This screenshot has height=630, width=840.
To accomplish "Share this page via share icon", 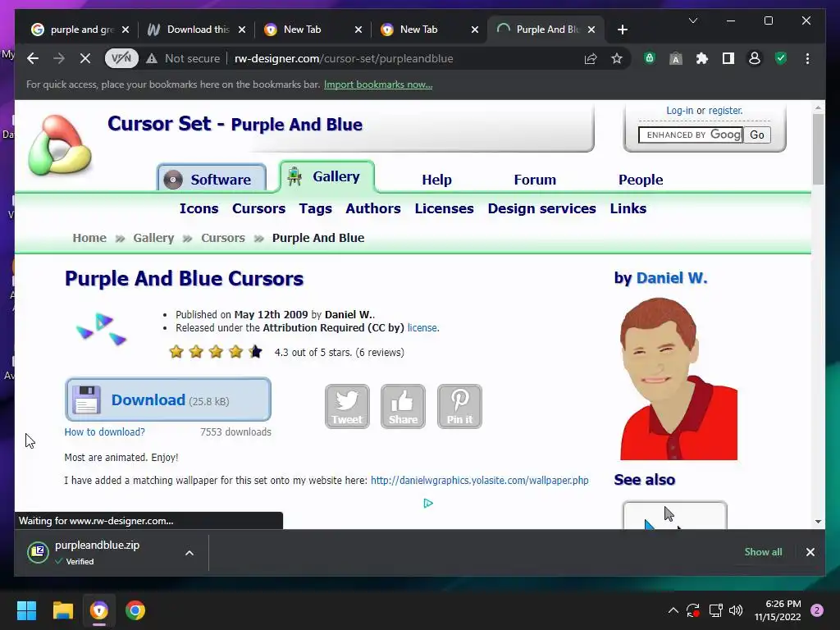I will coord(591,58).
